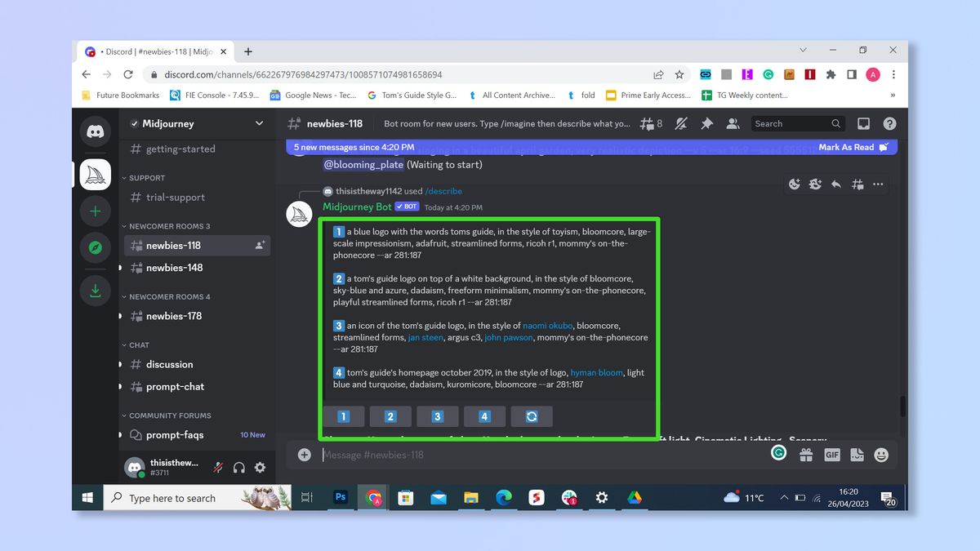Reply to the Midjourney Bot message
The height and width of the screenshot is (551, 980).
(x=836, y=184)
